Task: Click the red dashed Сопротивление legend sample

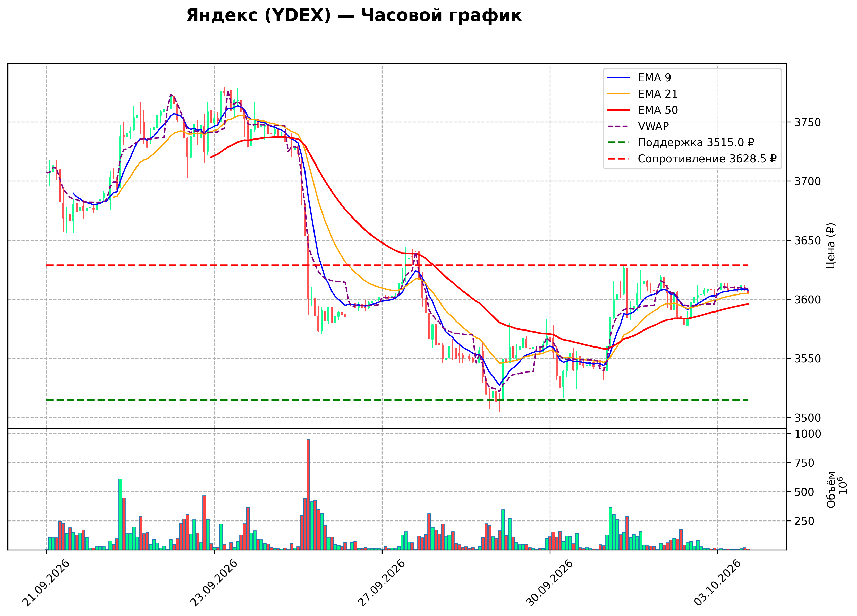Action: (619, 159)
